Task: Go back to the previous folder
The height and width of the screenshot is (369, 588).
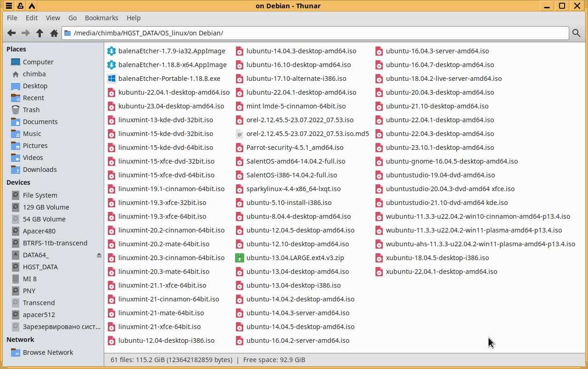Action: pyautogui.click(x=11, y=33)
